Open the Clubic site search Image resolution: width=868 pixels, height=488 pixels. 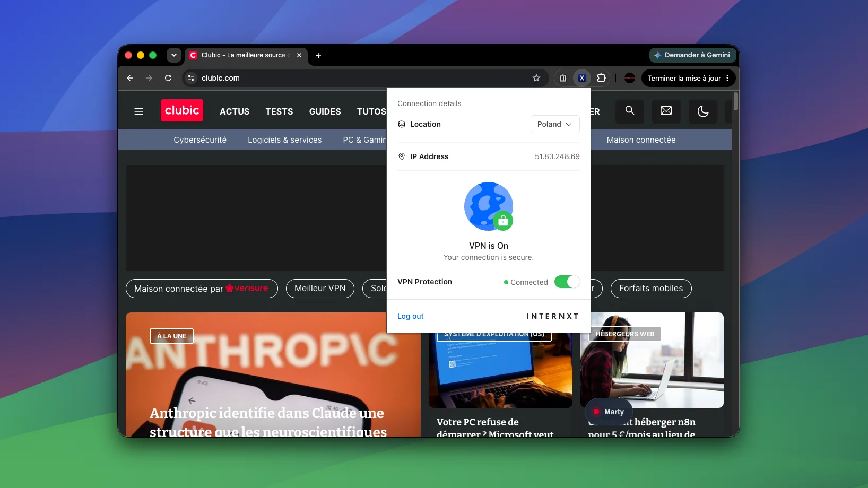pos(630,111)
